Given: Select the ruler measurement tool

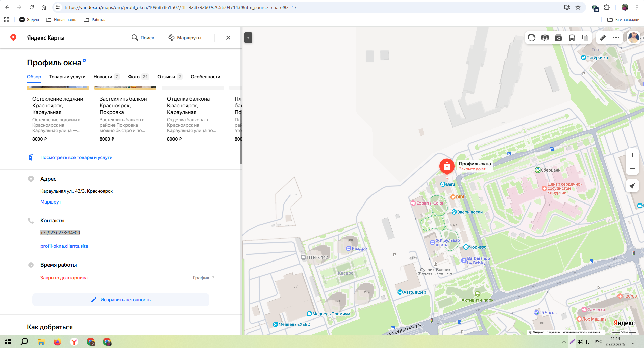Looking at the screenshot, I should (603, 38).
